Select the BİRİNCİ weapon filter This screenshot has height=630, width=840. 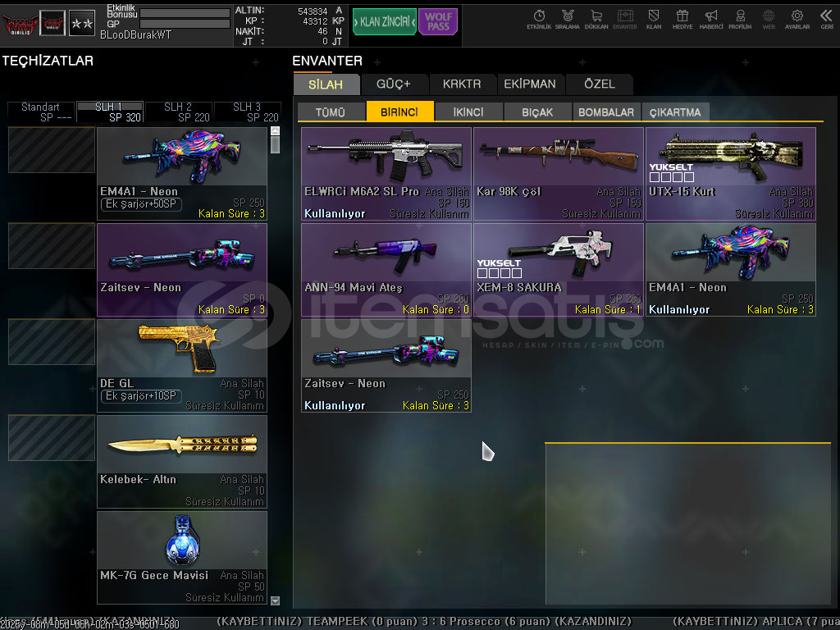click(399, 112)
